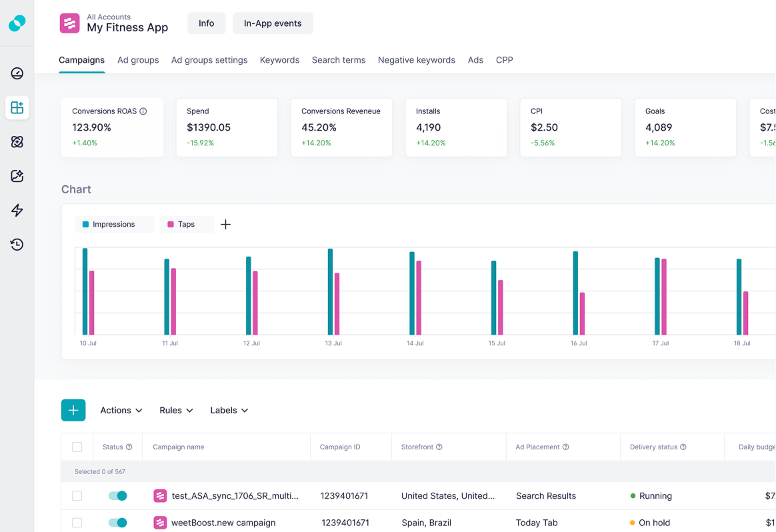Expand the Actions dropdown

[121, 411]
